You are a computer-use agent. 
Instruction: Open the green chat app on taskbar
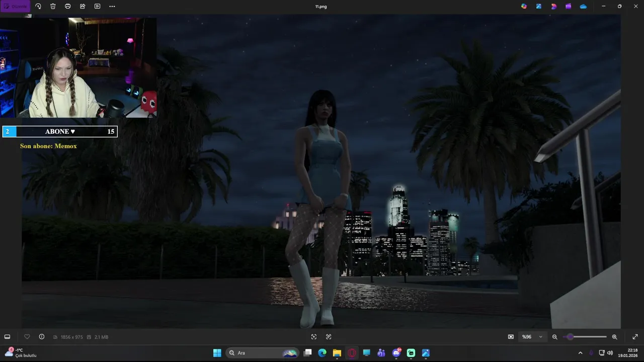point(411,353)
